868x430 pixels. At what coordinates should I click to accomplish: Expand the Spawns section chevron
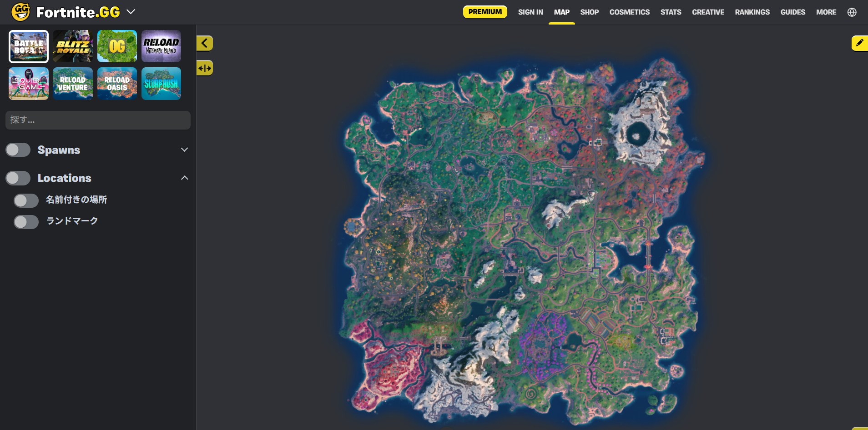click(x=184, y=150)
